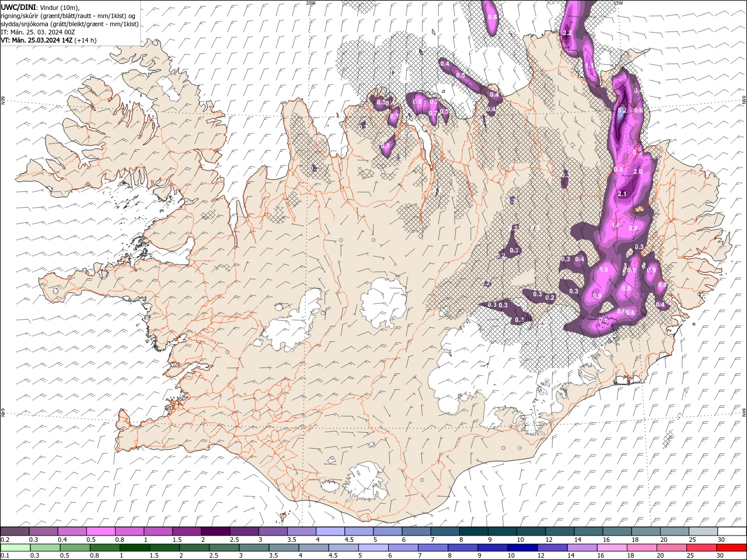Click the dark teal 9 swatch in snow legend
747x560 pixels.
tap(502, 531)
